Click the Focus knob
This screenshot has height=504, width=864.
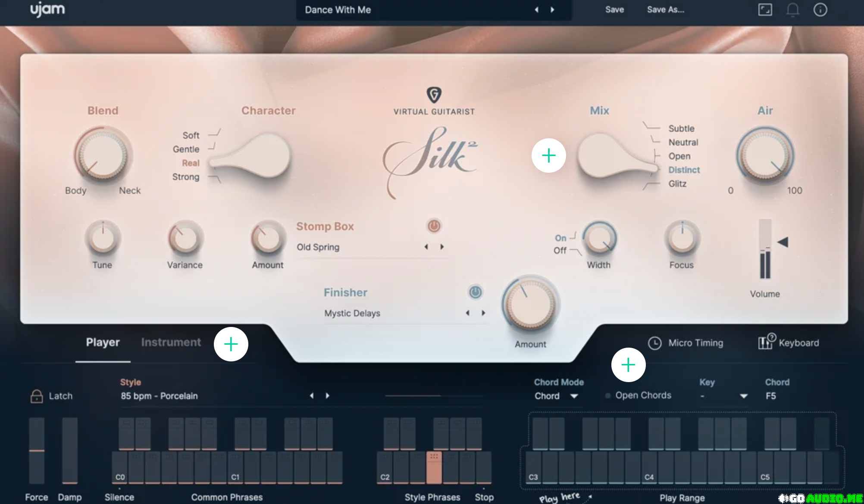click(x=682, y=238)
